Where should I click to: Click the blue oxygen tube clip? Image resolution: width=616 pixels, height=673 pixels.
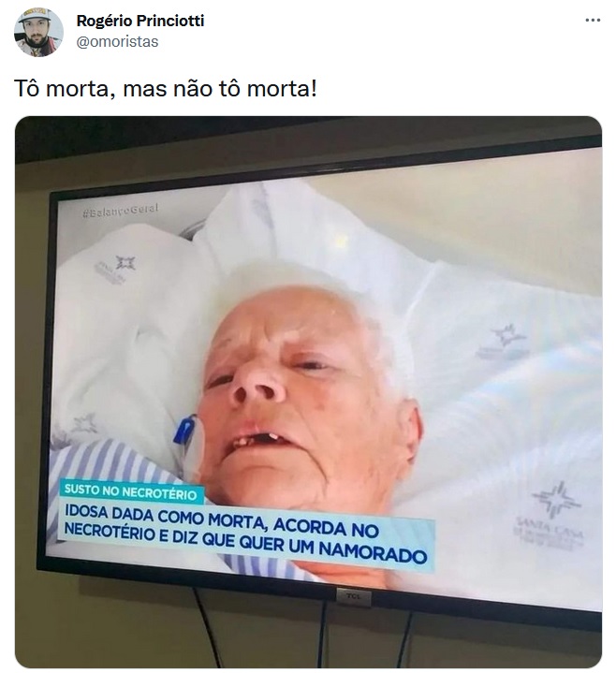184,432
